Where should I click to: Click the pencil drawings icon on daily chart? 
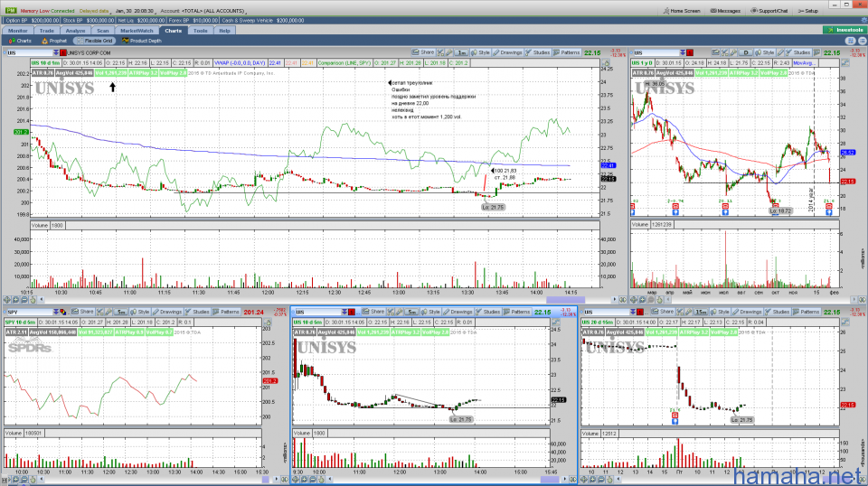point(780,52)
